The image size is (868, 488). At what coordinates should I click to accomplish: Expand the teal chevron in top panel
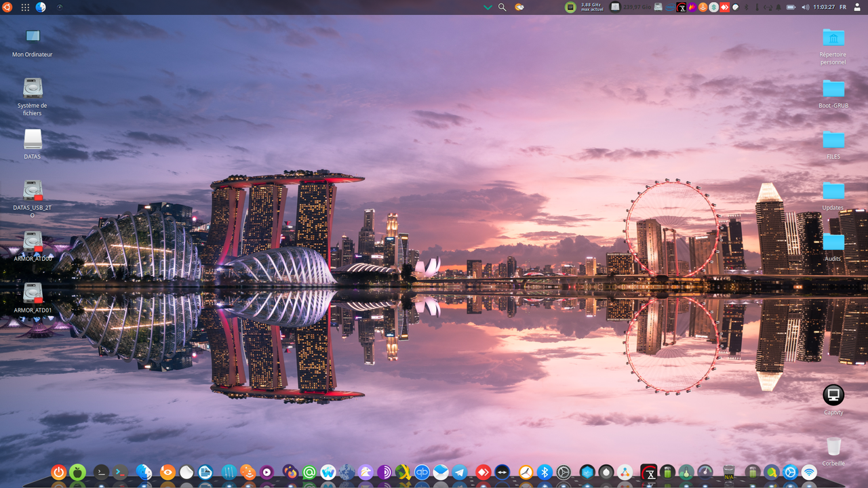[x=488, y=7]
